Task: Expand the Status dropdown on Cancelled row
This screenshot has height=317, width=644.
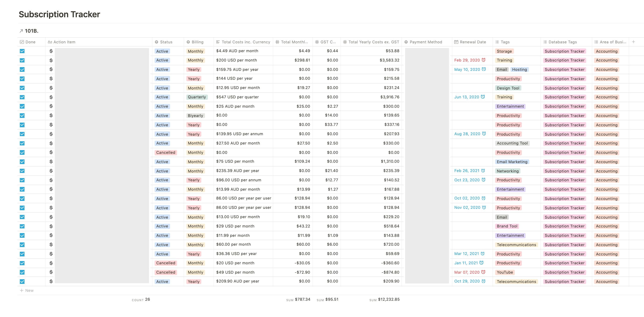Action: 166,152
